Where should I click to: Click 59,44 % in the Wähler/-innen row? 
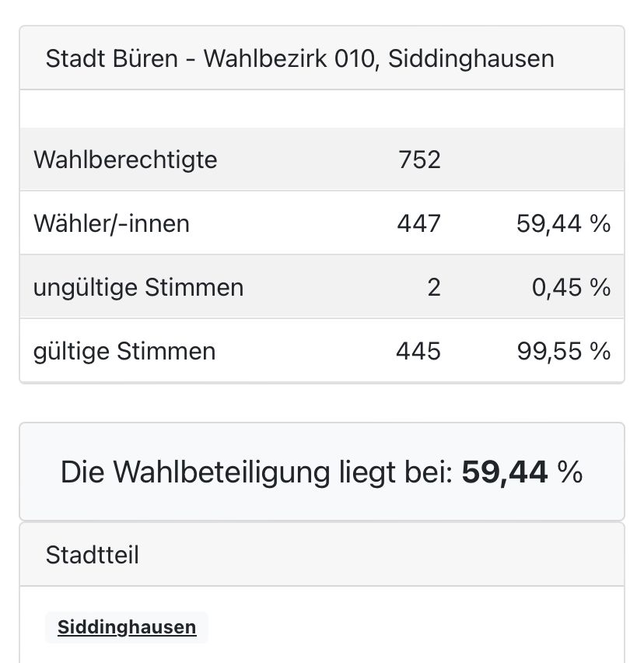click(563, 224)
